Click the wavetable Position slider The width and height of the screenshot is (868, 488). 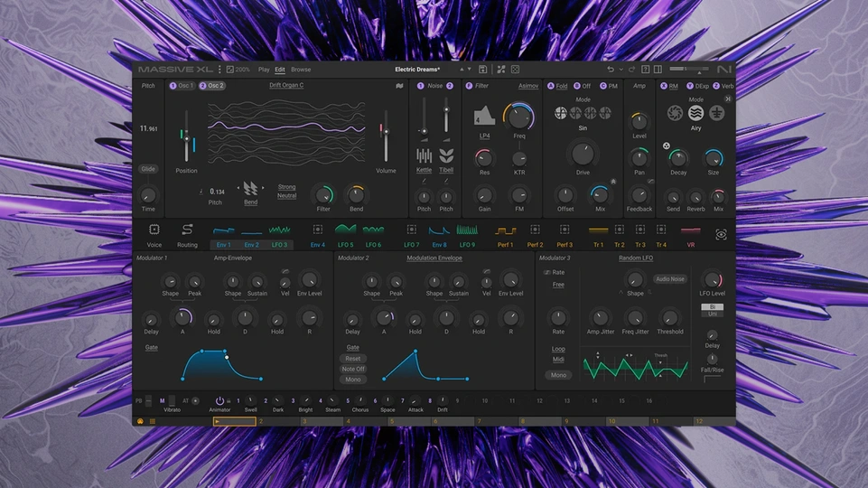[187, 136]
